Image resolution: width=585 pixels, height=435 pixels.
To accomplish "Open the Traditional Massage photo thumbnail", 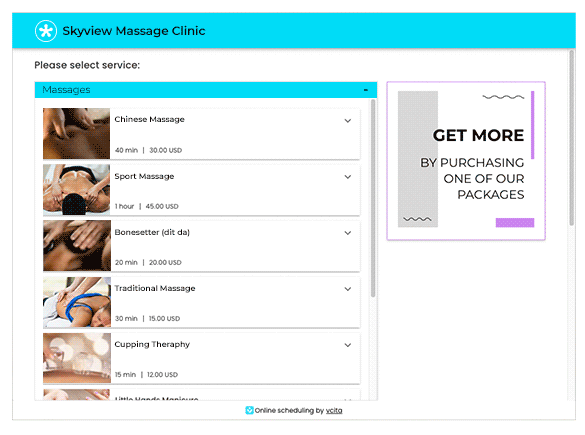I will (77, 302).
